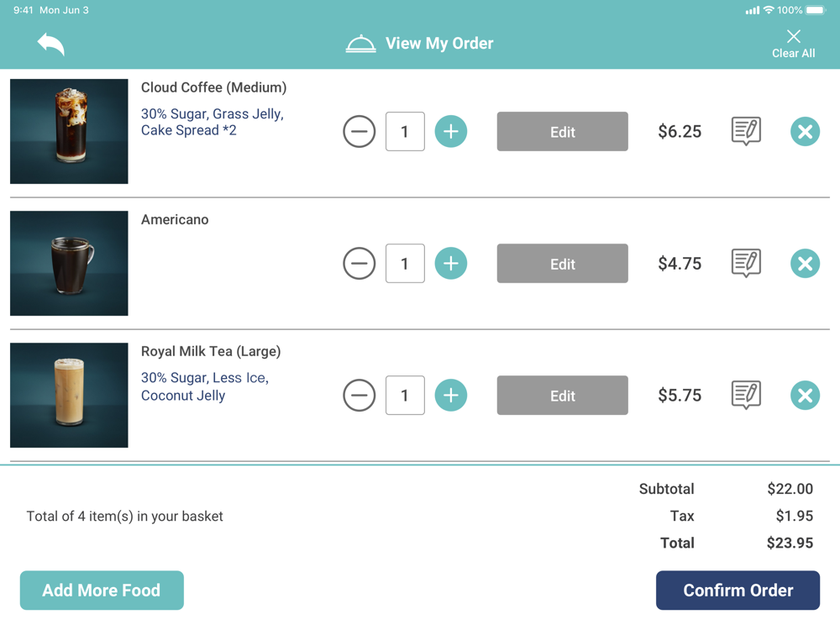
Task: Decrease Royal Milk Tea quantity
Action: (359, 396)
